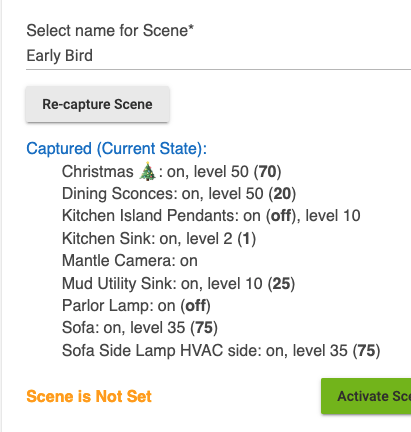The image size is (411, 432).
Task: Click the Sofa Side Lamp HVAC side entry
Action: coord(221,351)
